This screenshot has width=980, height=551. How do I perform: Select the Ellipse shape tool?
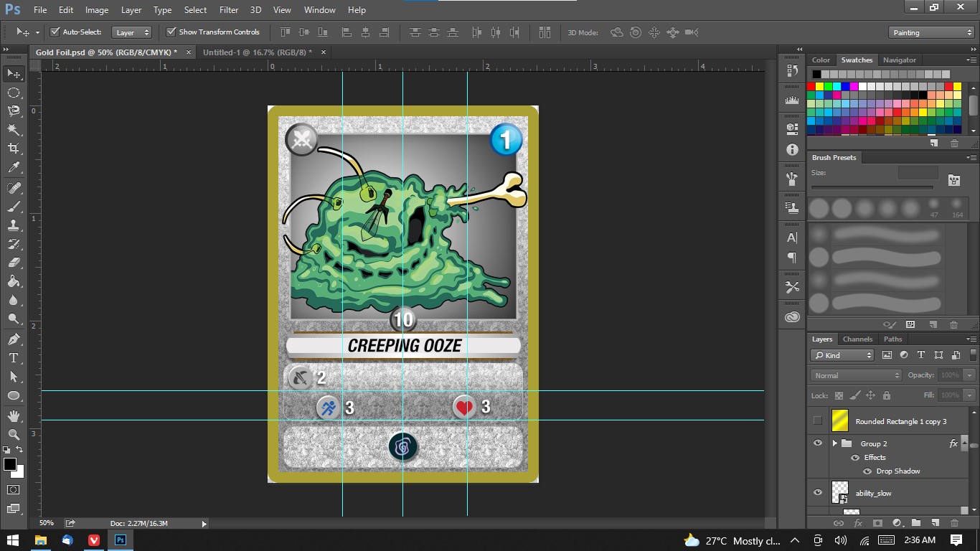(x=14, y=395)
